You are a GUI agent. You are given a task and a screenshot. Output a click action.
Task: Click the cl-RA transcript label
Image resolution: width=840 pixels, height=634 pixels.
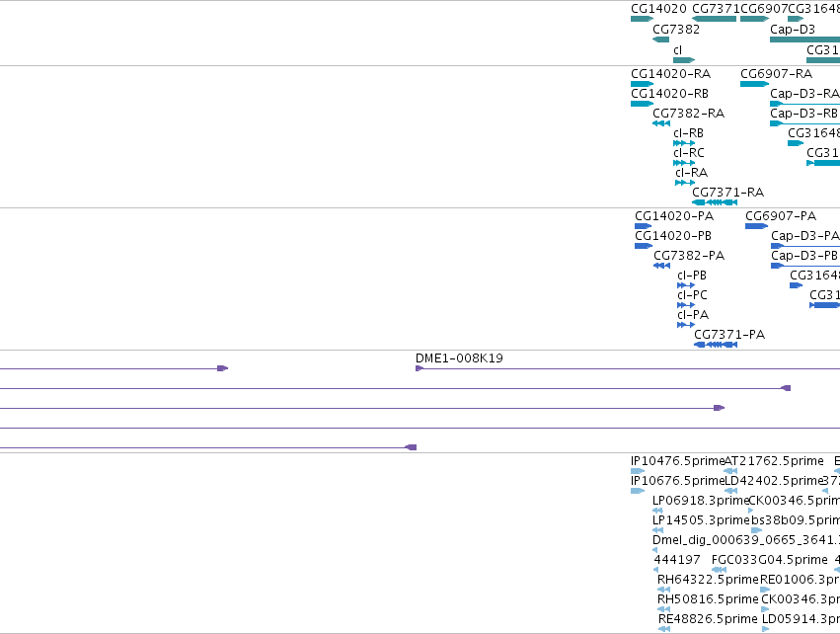click(x=692, y=173)
